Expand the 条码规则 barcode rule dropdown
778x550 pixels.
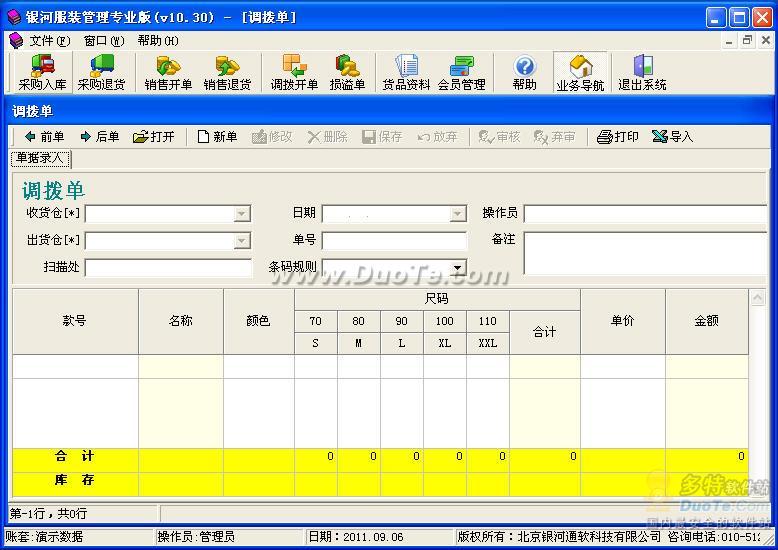(457, 268)
